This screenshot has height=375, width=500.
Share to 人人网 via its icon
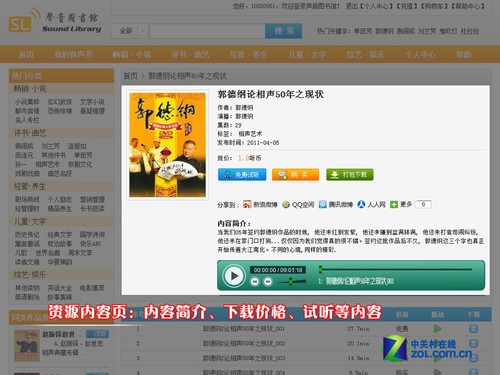[x=361, y=204]
